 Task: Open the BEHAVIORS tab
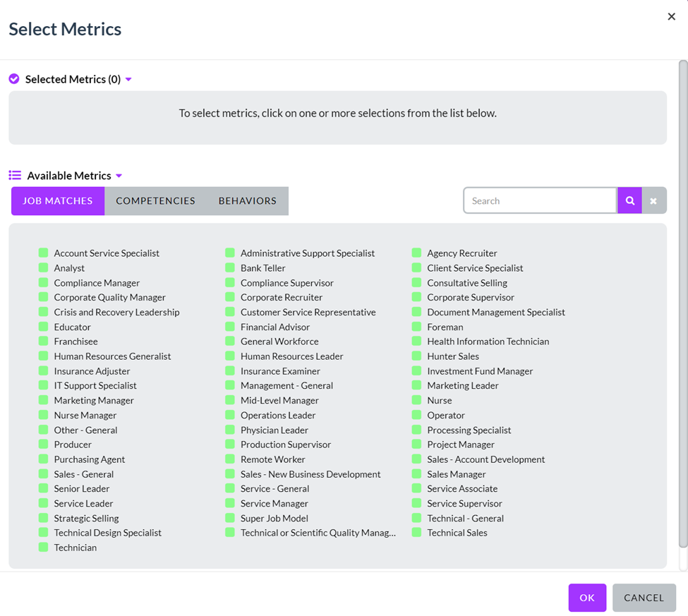pos(246,200)
